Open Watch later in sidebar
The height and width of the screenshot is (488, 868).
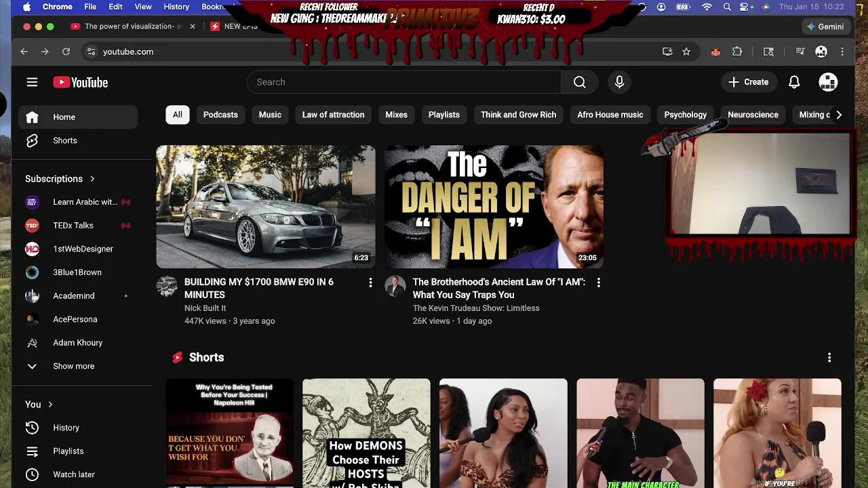point(77,474)
